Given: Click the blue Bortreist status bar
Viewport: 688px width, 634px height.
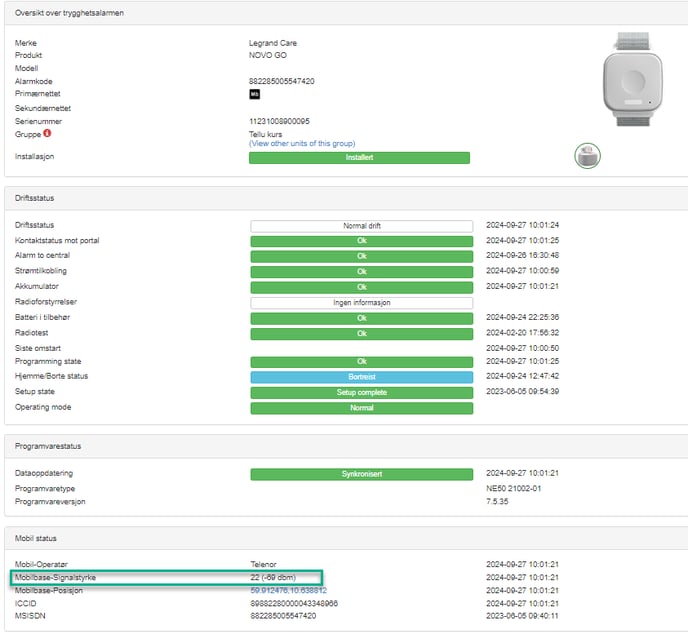Looking at the screenshot, I should [x=362, y=377].
